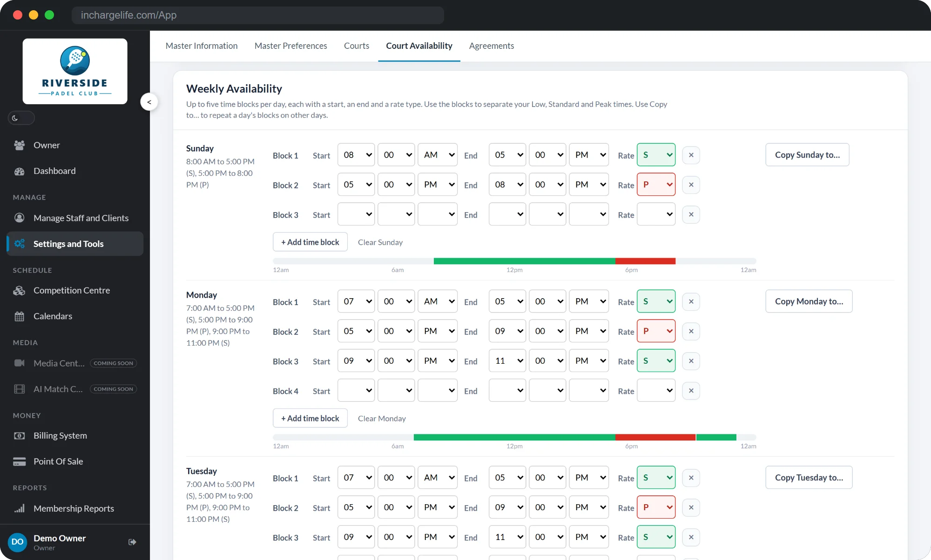Click the logout icon beside Demo Owner

click(132, 542)
